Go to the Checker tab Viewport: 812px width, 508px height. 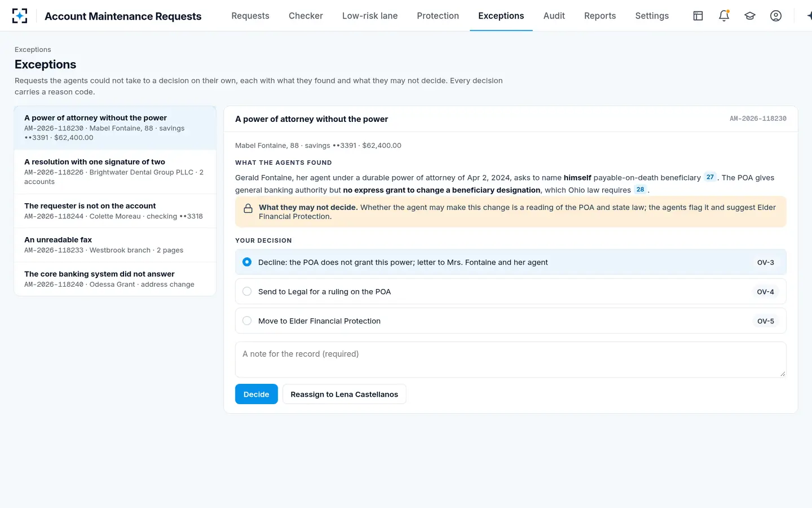306,16
